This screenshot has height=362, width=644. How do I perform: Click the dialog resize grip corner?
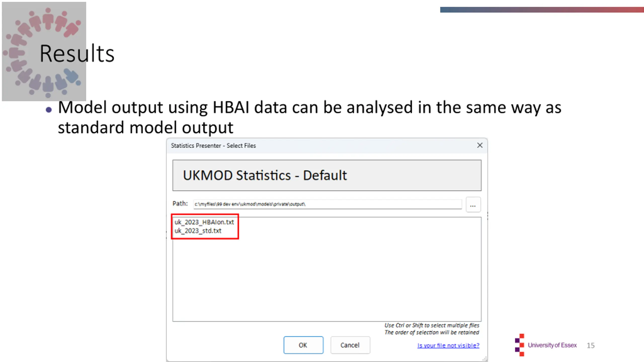click(484, 359)
